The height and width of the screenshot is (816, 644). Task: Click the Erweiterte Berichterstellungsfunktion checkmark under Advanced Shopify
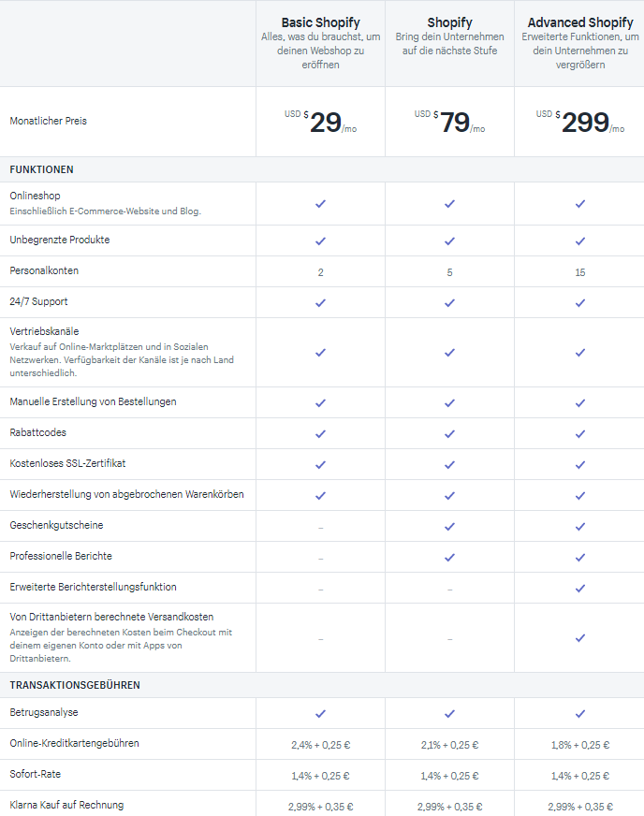(x=580, y=589)
